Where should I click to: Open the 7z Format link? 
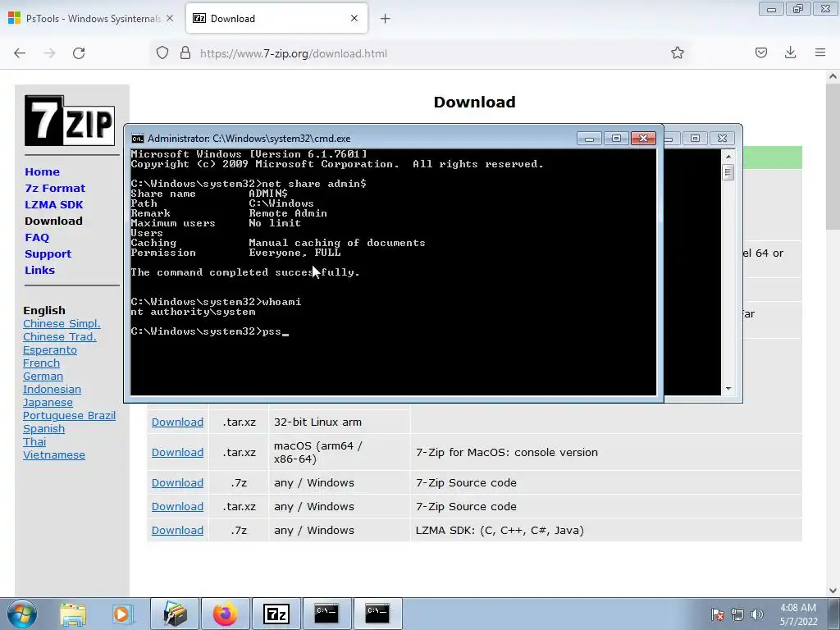click(x=55, y=188)
